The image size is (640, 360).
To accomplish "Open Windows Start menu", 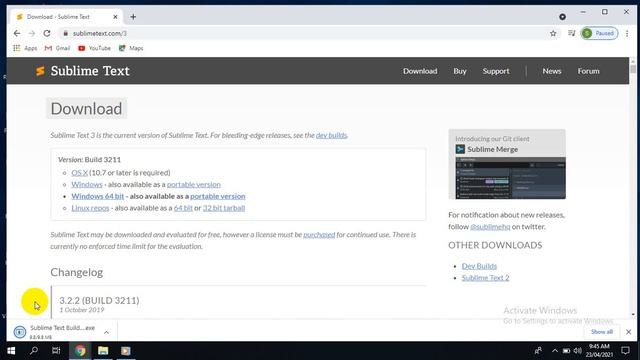I will [11, 351].
